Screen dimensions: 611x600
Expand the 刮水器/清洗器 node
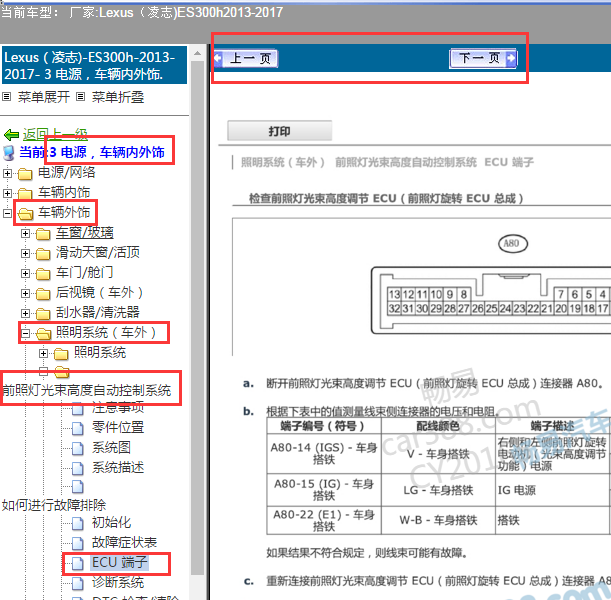point(25,313)
